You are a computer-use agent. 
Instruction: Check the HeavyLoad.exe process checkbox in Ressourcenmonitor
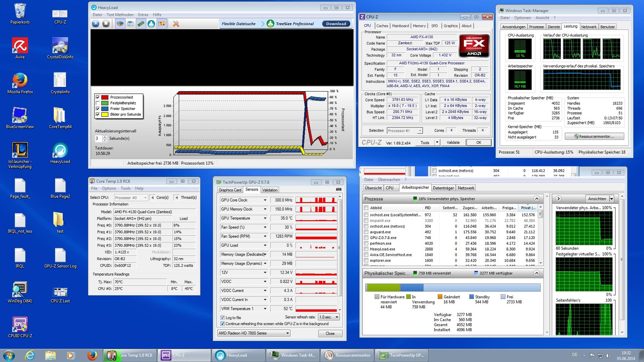(x=366, y=249)
